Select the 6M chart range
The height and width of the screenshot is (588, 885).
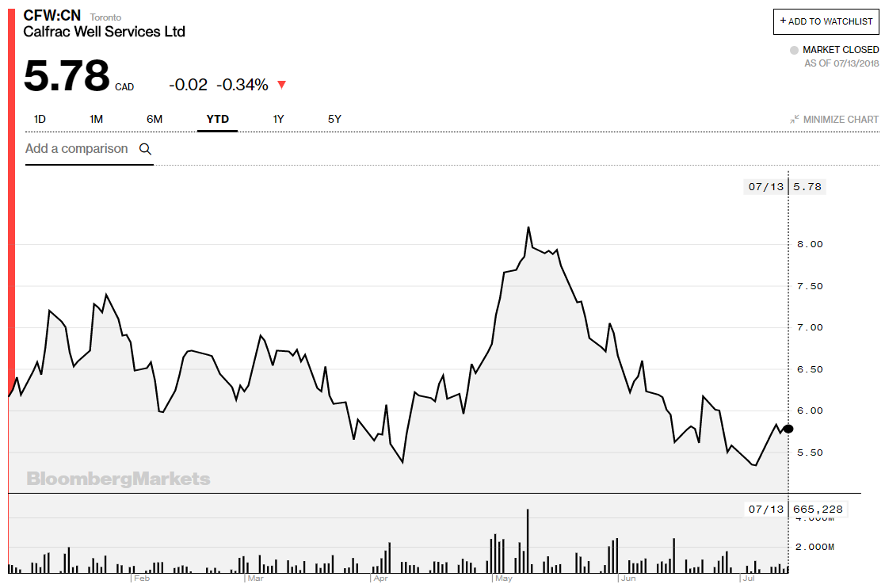point(154,119)
